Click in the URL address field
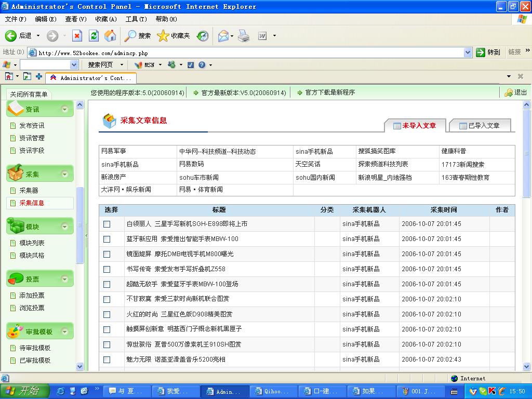The image size is (532, 399). 250,52
